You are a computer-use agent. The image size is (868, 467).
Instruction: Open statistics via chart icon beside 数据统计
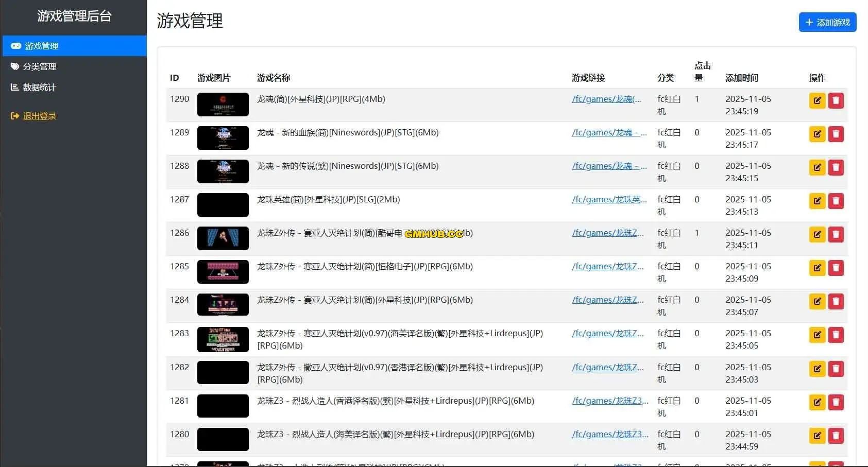click(15, 87)
